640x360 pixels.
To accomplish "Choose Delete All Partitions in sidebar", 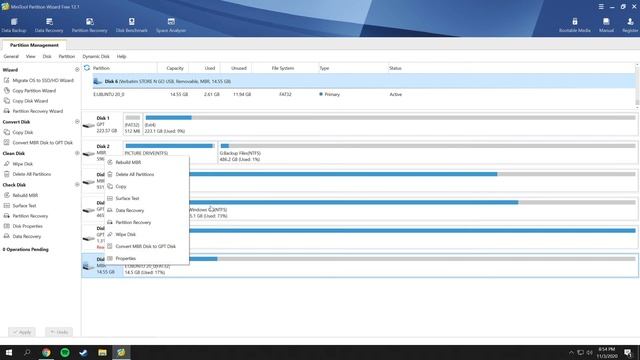I will point(27,174).
